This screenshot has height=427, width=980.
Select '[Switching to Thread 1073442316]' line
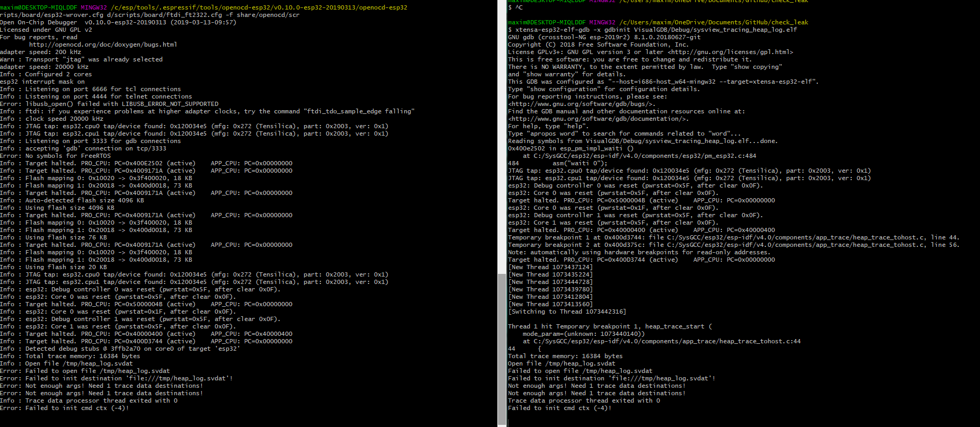coord(567,312)
